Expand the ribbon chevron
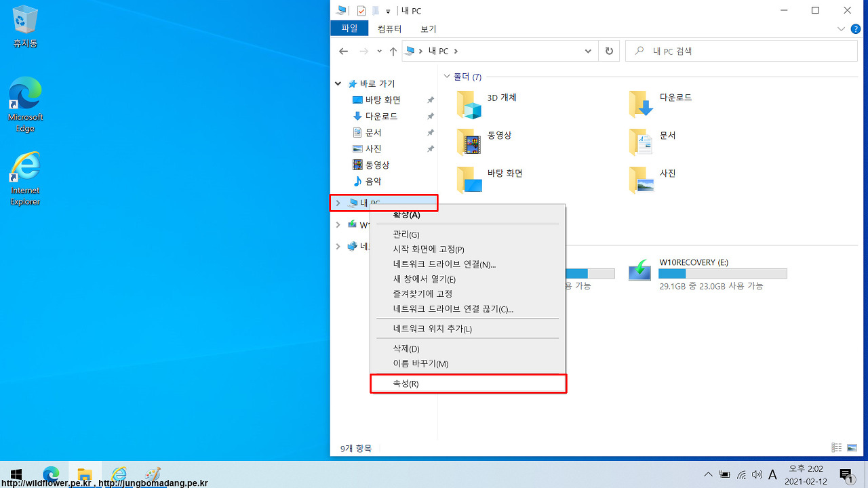 [841, 29]
